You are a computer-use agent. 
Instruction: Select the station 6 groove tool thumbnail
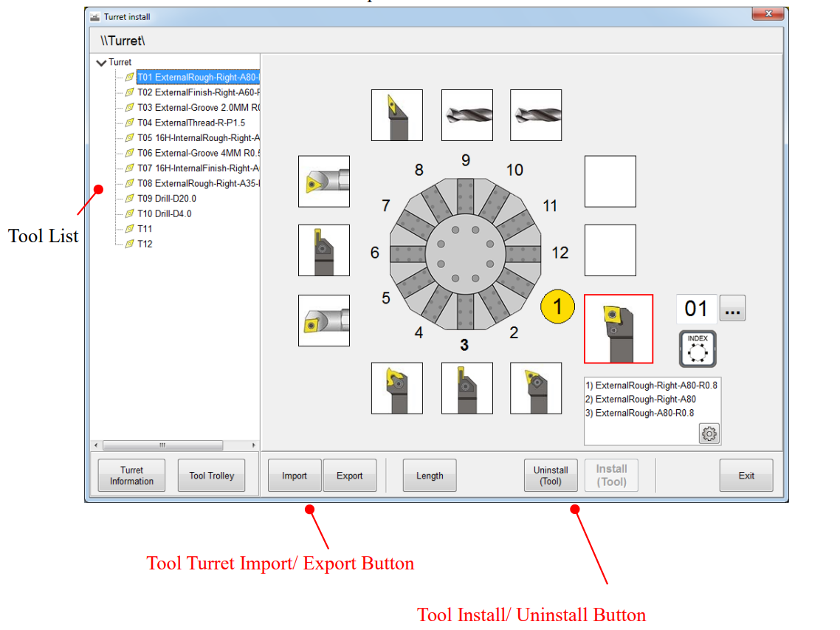324,250
